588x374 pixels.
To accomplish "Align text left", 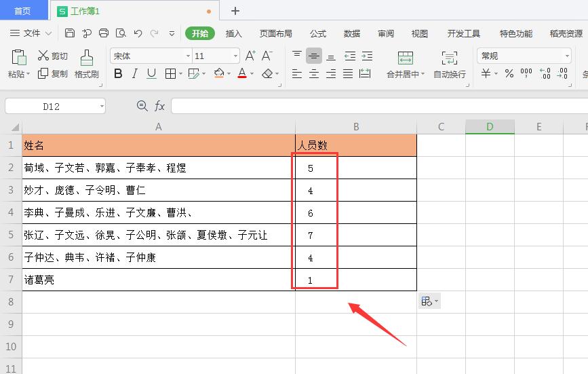I will coord(297,73).
